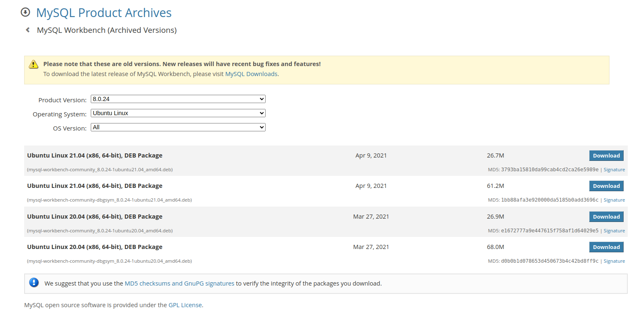Click MySQL Workbench (Archived Versions) title

click(107, 30)
